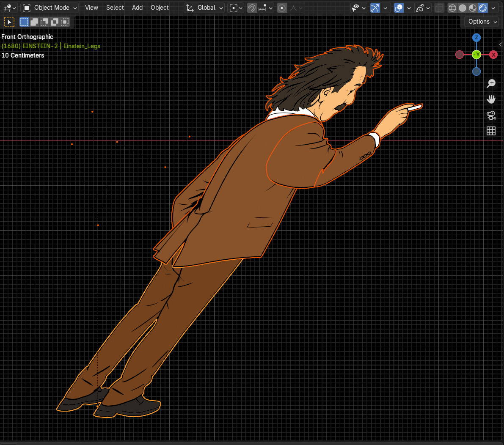Open the selectability and visibility popover

click(358, 8)
